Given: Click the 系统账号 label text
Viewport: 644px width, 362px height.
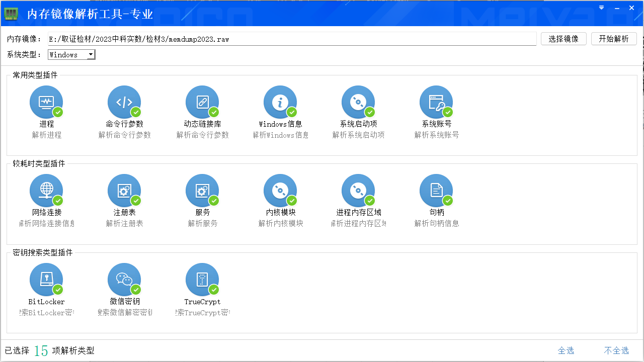Looking at the screenshot, I should click(437, 124).
